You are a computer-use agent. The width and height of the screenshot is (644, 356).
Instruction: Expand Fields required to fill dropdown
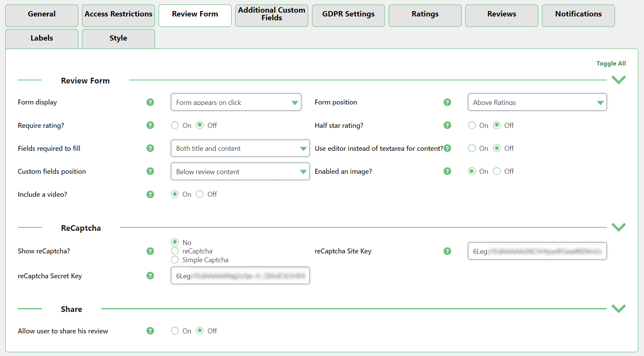[x=240, y=149]
